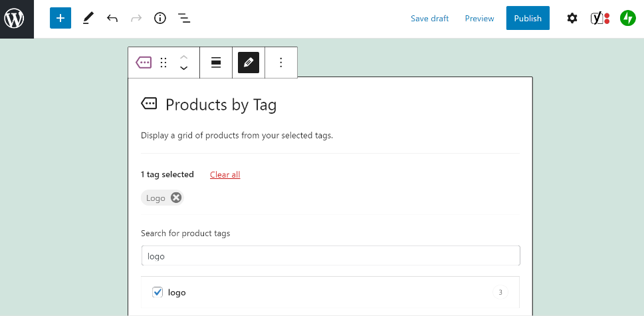Select the Tools pencil icon
The width and height of the screenshot is (644, 316).
point(88,19)
